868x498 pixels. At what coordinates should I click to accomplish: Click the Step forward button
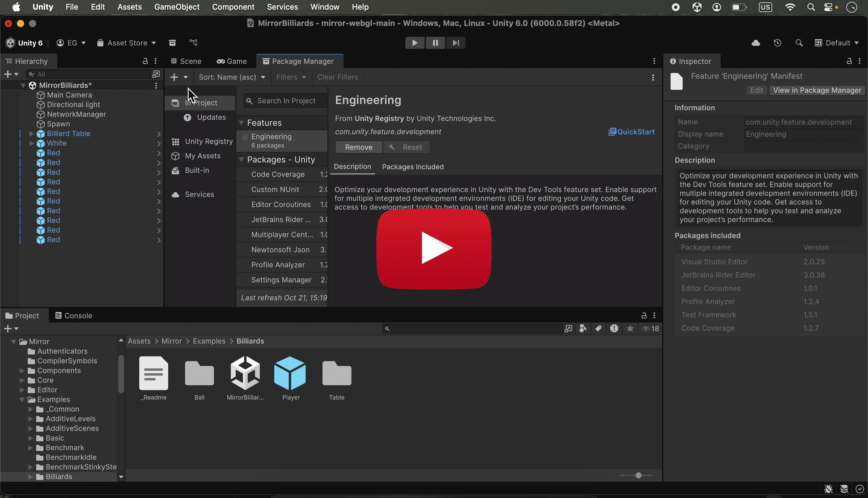coord(455,43)
